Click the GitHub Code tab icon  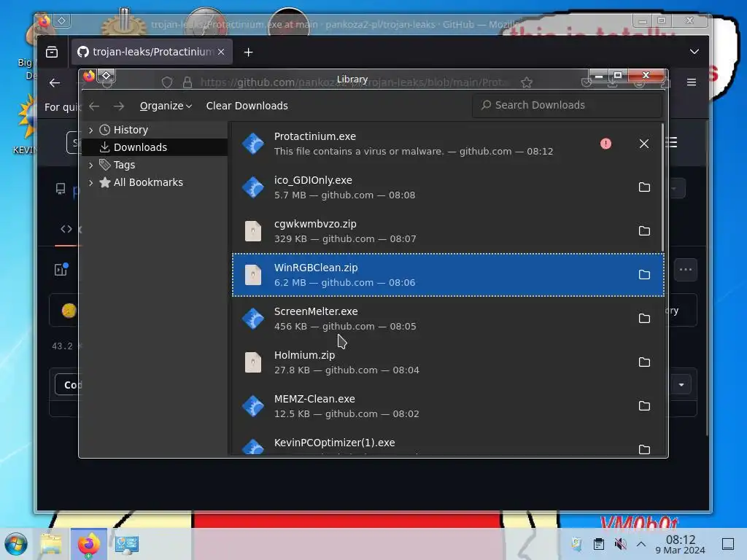[66, 229]
